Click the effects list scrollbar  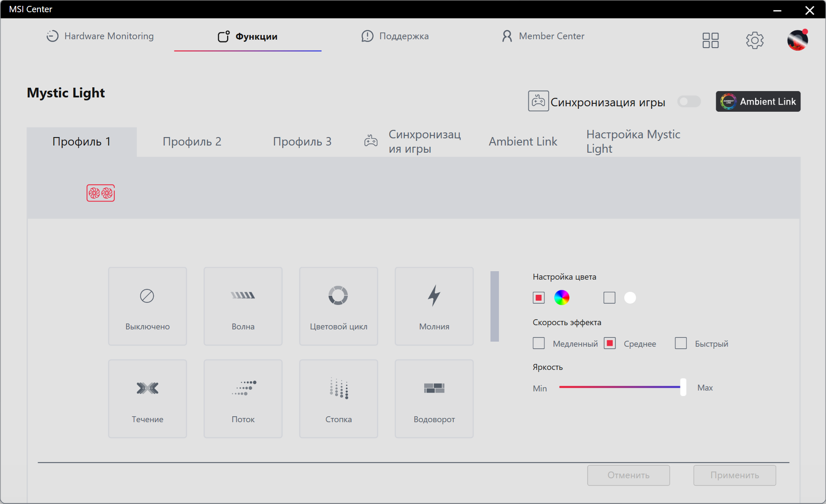494,306
